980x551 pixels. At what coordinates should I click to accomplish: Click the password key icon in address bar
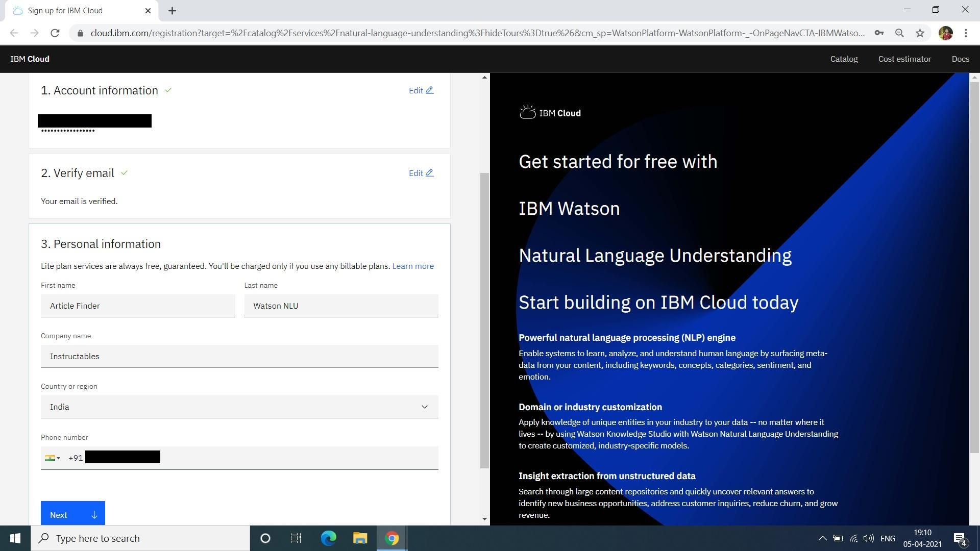point(879,33)
